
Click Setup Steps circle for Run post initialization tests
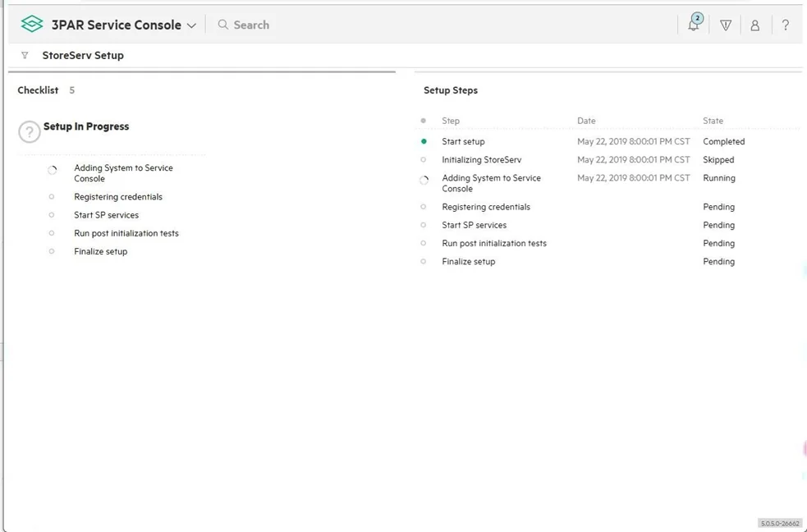[424, 243]
